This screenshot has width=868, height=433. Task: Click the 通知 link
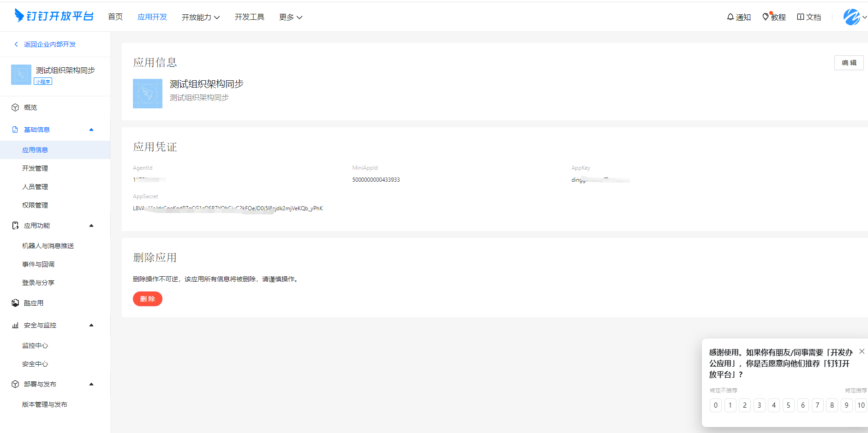point(743,17)
